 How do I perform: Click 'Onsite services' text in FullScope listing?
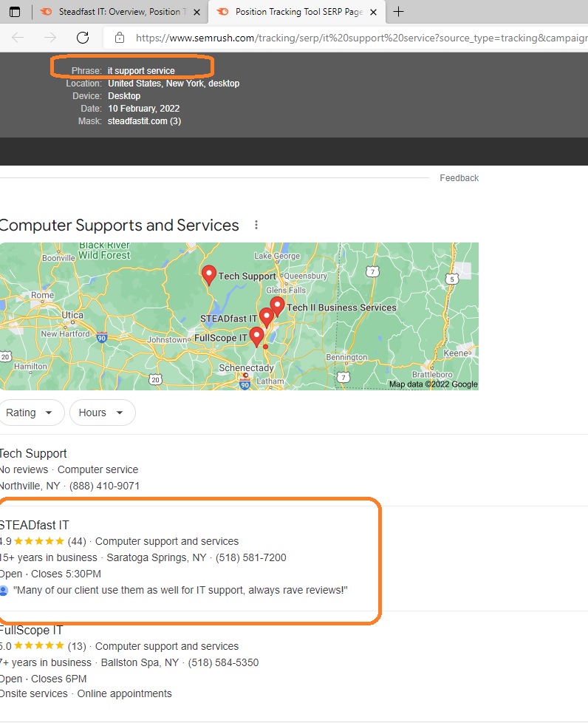34,694
